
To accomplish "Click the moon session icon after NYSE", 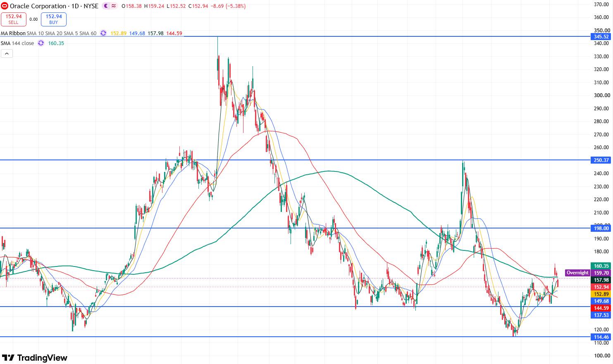I will tap(106, 6).
